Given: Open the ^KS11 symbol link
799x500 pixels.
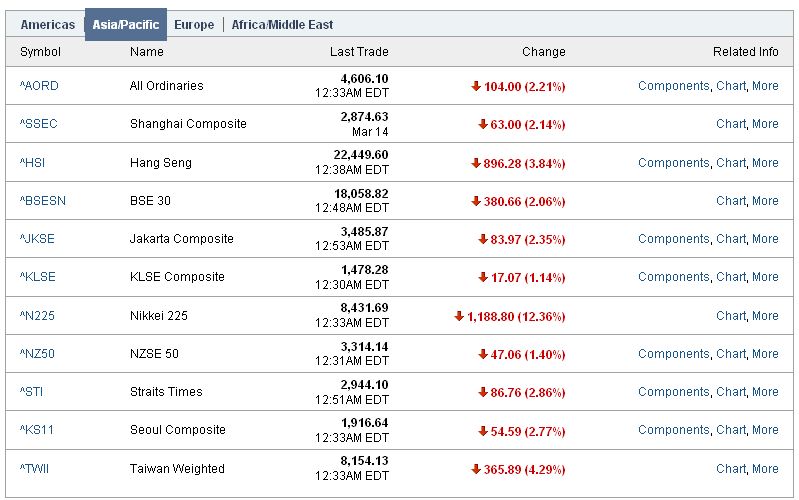Looking at the screenshot, I should tap(37, 430).
